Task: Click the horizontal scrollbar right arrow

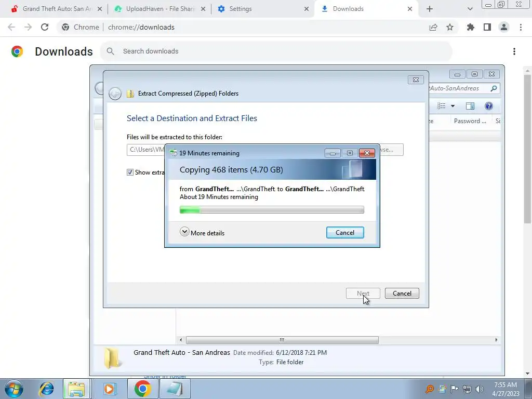Action: pyautogui.click(x=496, y=340)
